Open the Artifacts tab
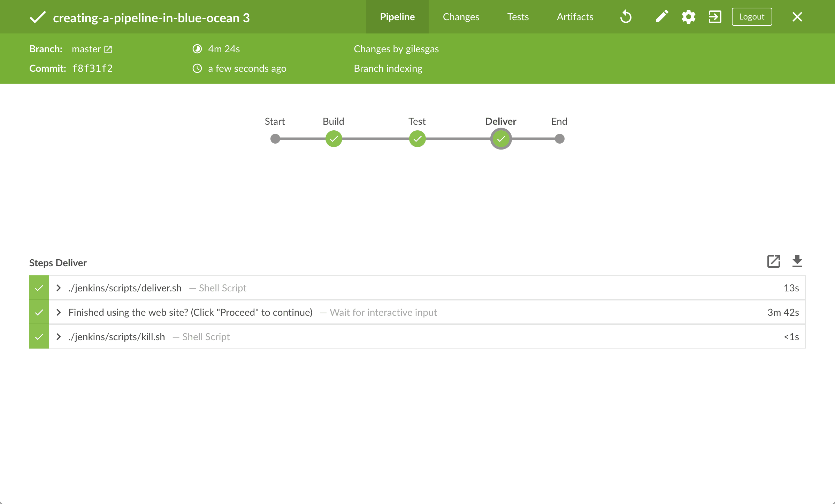This screenshot has width=835, height=504. [x=575, y=16]
